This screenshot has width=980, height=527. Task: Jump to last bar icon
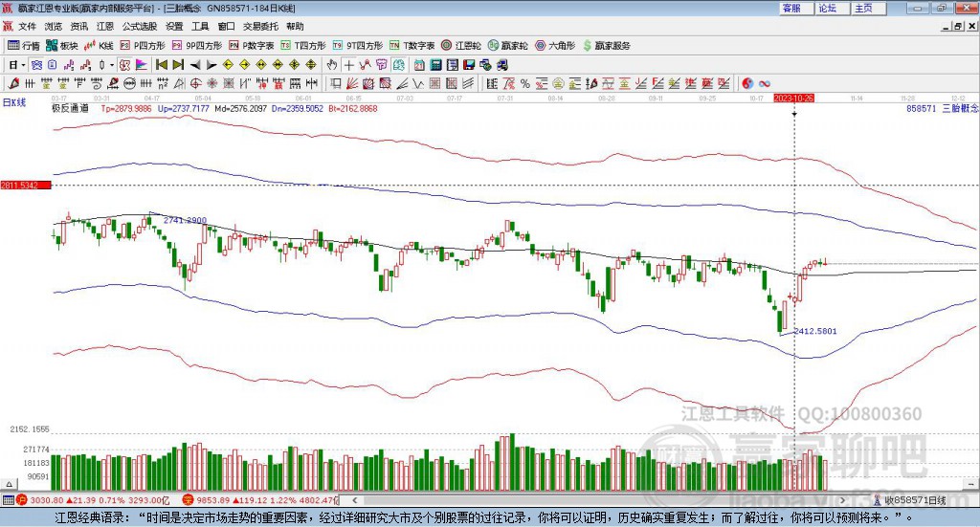point(178,65)
